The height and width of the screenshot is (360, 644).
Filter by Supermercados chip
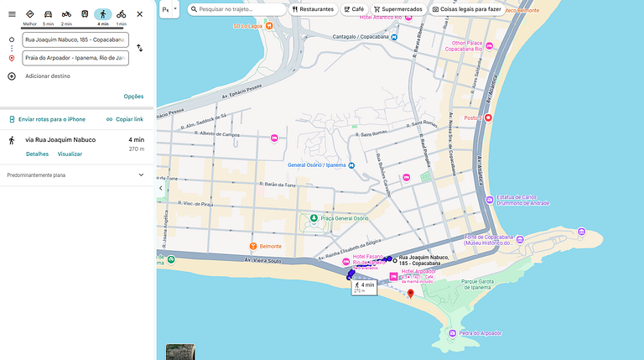[x=398, y=9]
